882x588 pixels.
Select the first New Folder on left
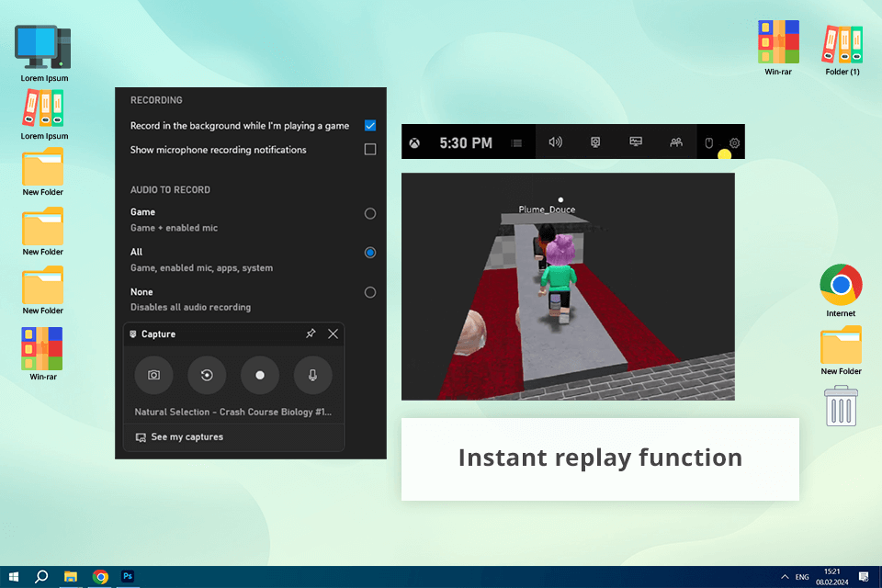coord(43,172)
